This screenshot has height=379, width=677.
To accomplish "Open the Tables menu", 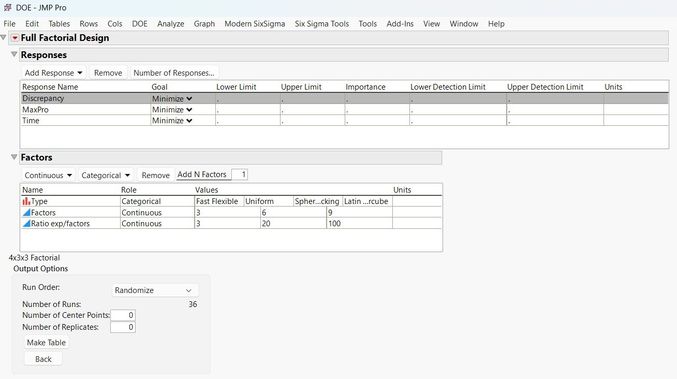I will point(59,24).
